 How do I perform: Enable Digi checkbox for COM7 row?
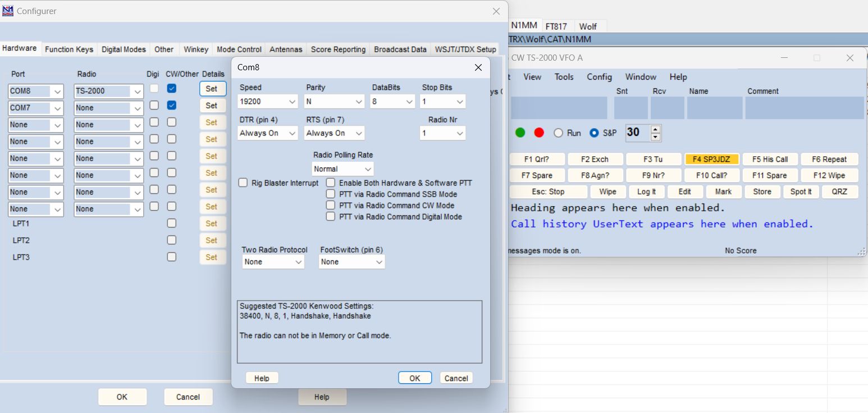click(154, 105)
